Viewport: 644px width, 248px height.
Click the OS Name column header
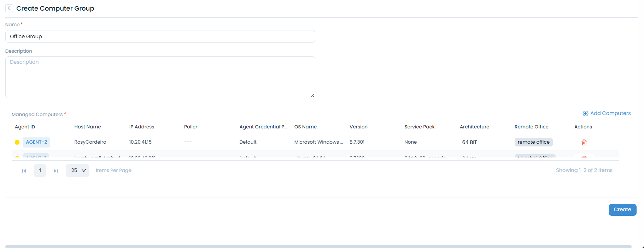(305, 127)
